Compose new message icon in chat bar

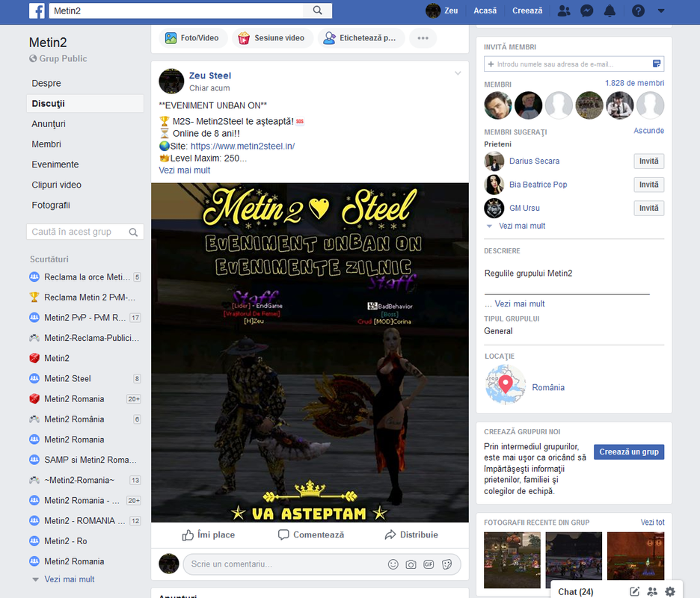pos(634,591)
